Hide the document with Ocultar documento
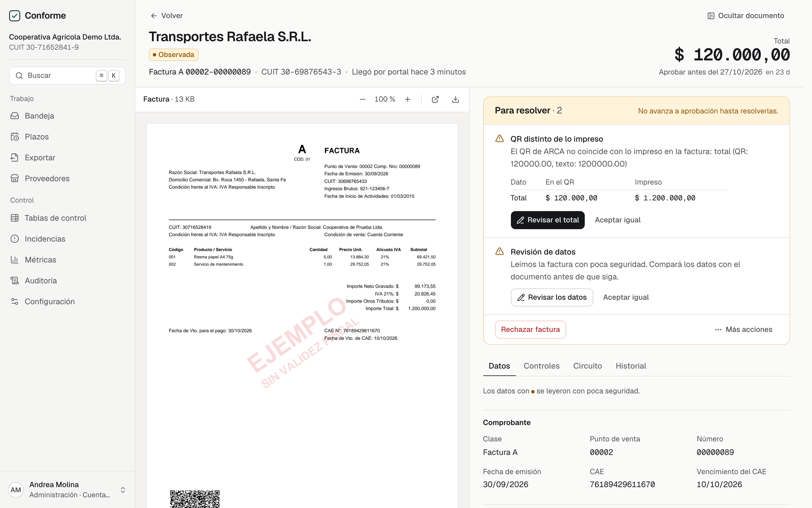812x508 pixels. click(746, 16)
